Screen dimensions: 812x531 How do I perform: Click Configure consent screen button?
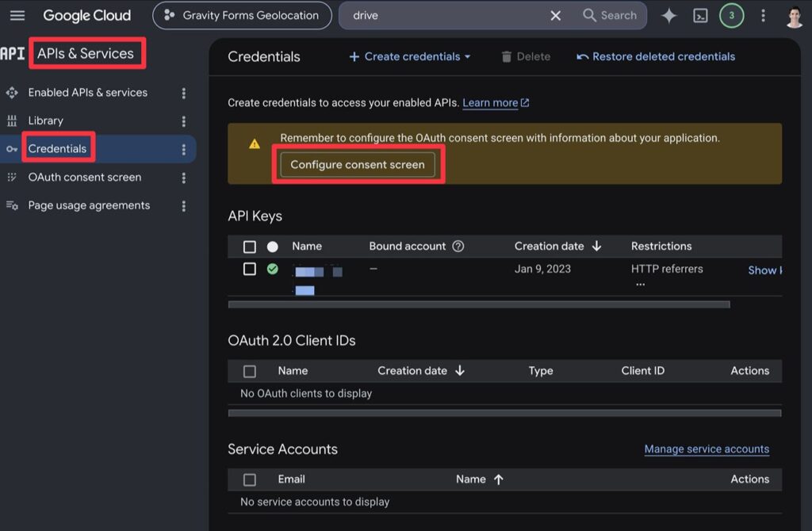coord(358,165)
